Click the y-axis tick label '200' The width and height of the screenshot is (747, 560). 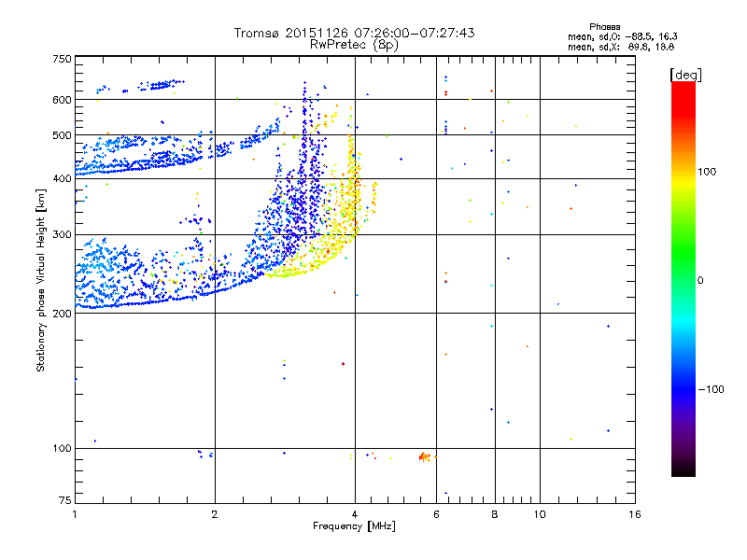62,314
